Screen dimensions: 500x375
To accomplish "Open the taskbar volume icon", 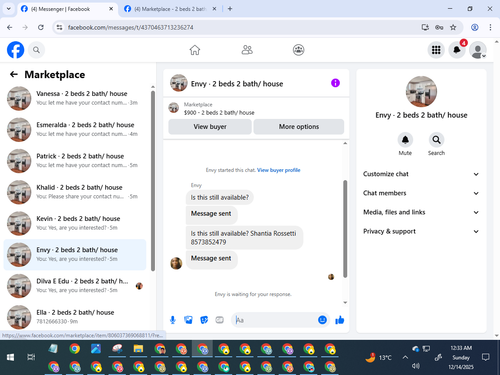I will click(x=415, y=366).
